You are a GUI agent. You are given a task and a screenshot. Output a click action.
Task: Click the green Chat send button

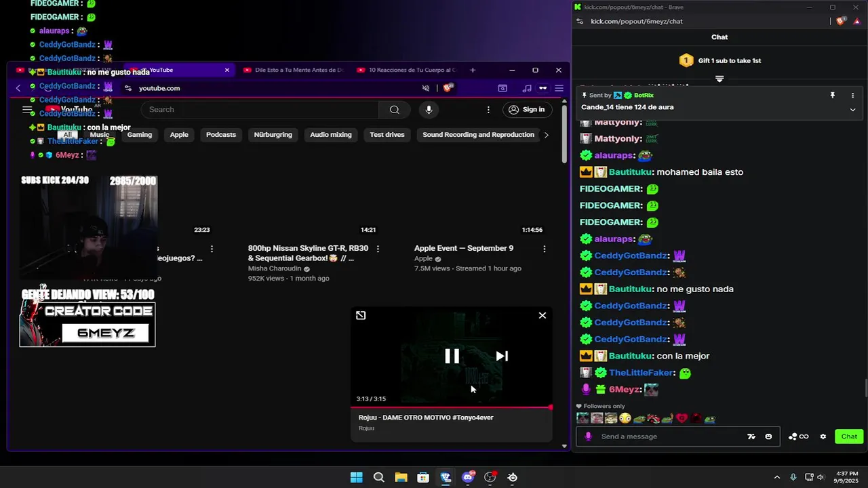(x=849, y=436)
